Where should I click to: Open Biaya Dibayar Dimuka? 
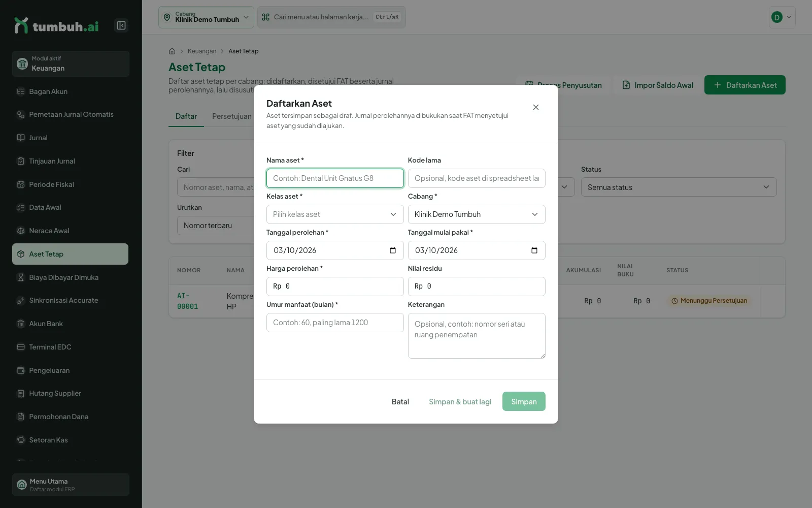71,277
